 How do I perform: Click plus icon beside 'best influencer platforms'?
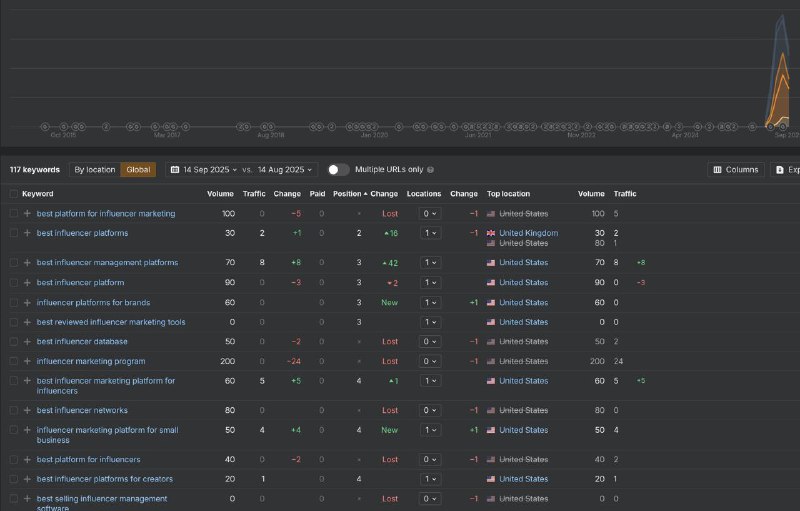27,233
